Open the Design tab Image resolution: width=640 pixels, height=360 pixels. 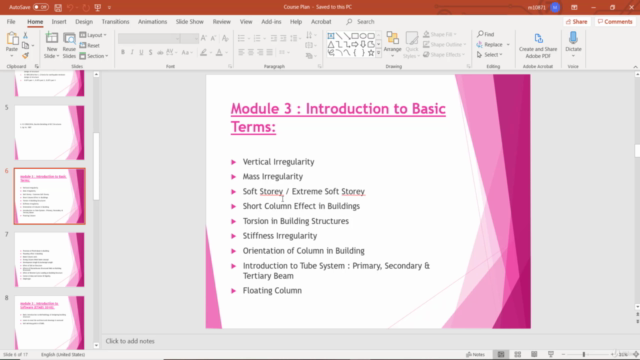coord(84,22)
